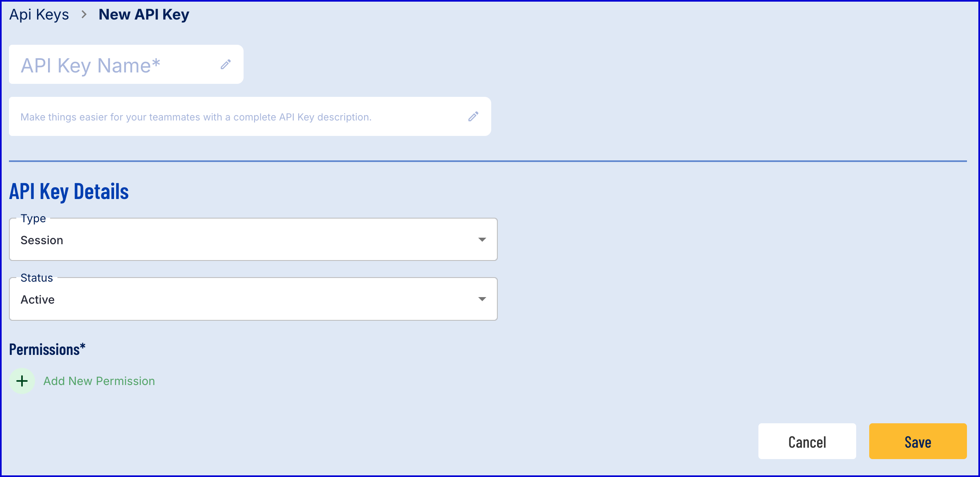Click the breadcrumb chevron after Api Keys
The height and width of the screenshot is (477, 980).
pyautogui.click(x=84, y=15)
